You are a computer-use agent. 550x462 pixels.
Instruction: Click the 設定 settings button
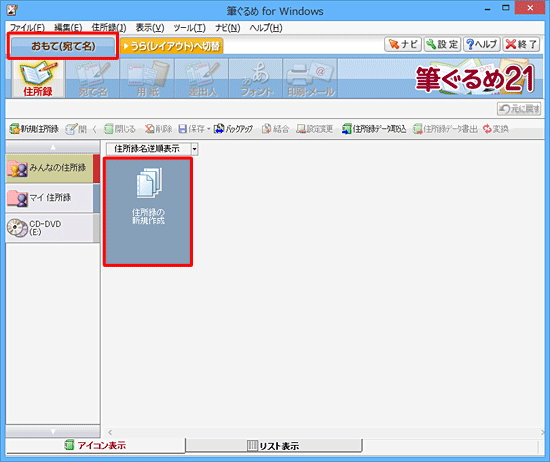point(442,44)
